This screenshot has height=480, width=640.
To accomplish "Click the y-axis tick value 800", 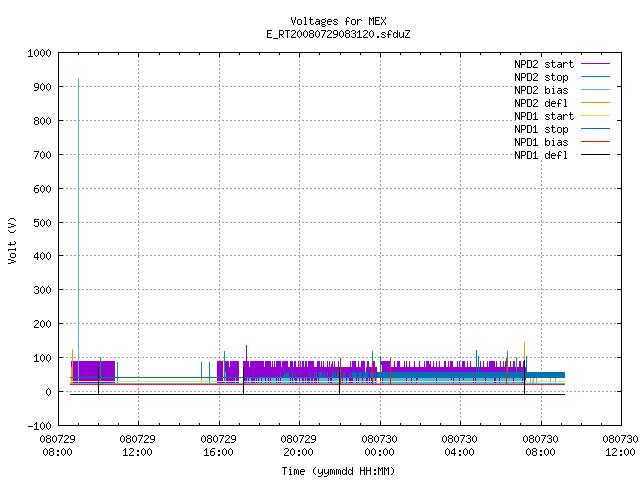I will tap(42, 121).
